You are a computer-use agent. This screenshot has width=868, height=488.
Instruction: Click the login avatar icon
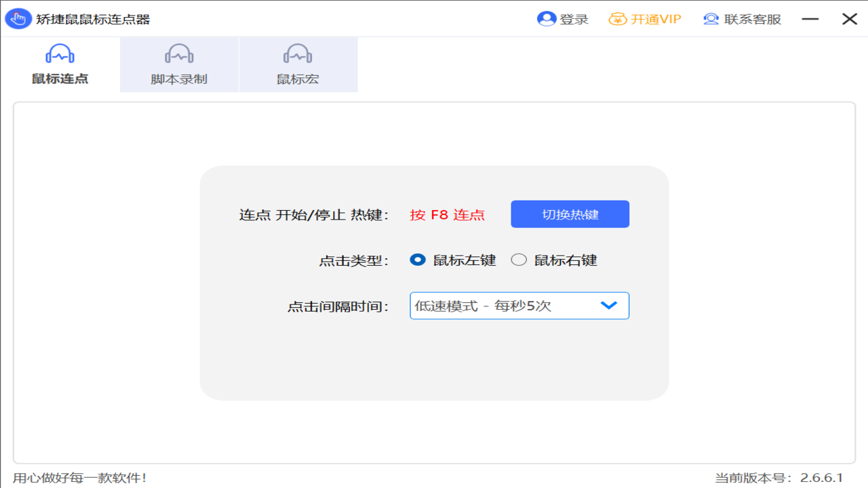click(547, 19)
